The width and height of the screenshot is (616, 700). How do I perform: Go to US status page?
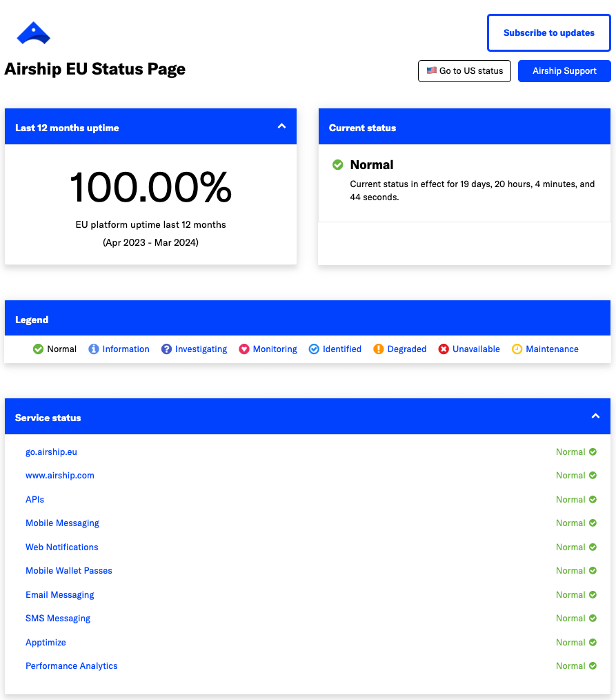464,71
